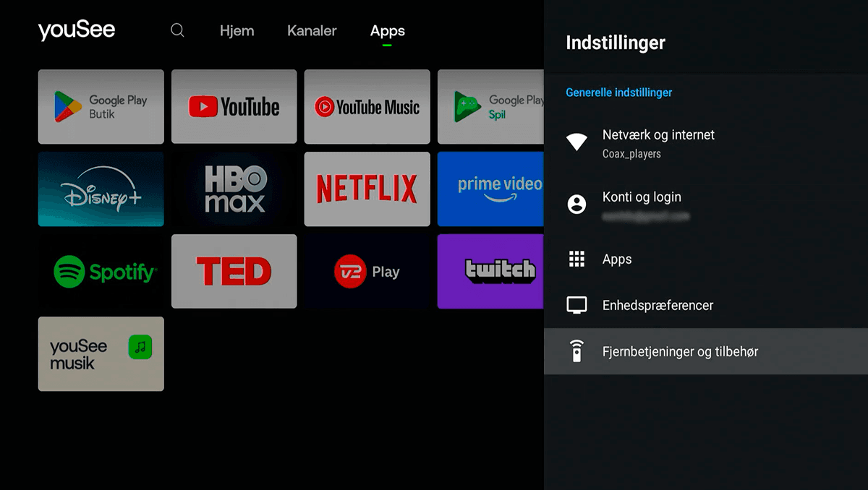Open the HBO Max tile
868x490 pixels.
coord(234,189)
